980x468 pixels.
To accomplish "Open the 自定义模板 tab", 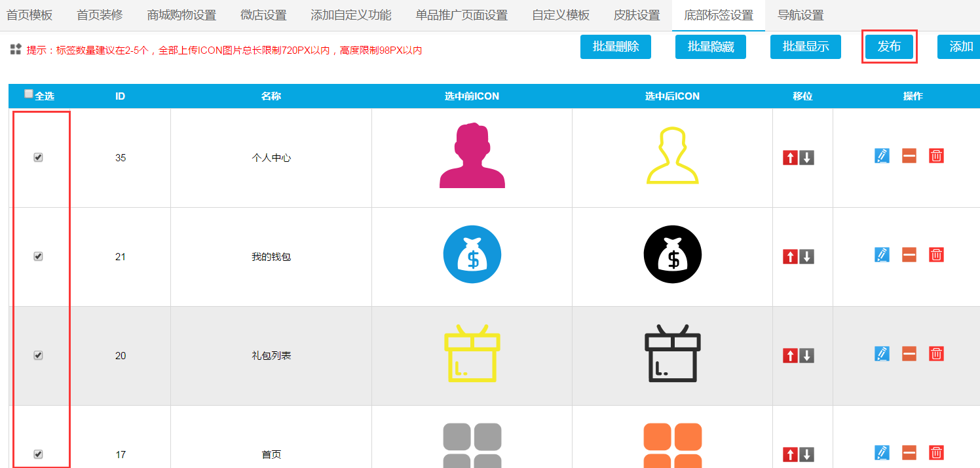I will coord(561,15).
